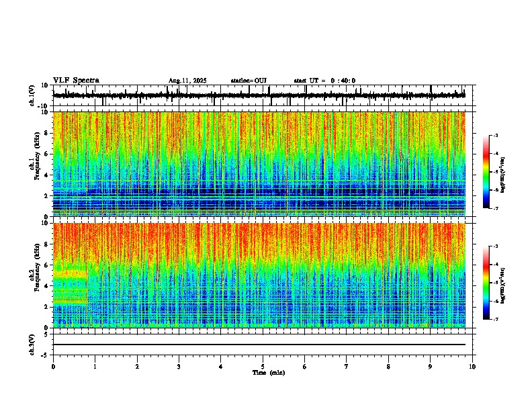Screen dimensions: 532x411
Task: Click the "-5" label on ch.2 colorbar
Action: coord(496,283)
